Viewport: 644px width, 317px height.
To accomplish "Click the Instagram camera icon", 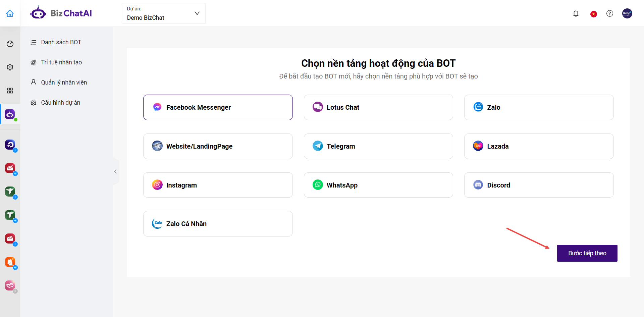I will pyautogui.click(x=157, y=185).
